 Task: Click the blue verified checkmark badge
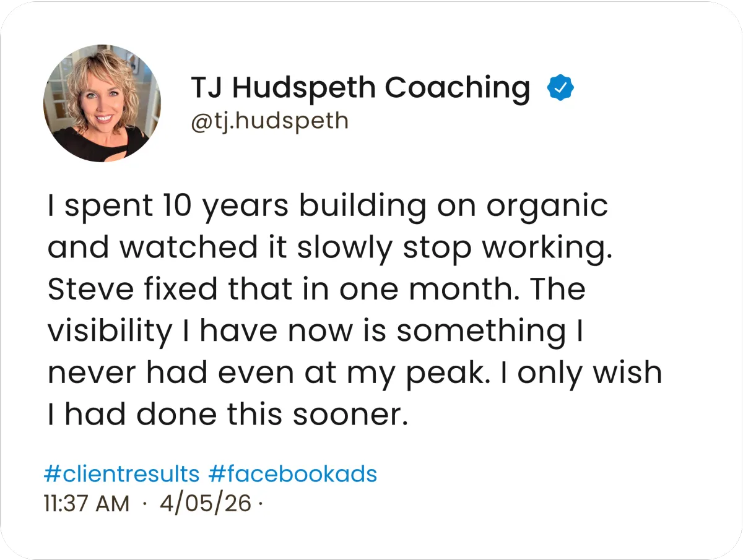tap(561, 88)
